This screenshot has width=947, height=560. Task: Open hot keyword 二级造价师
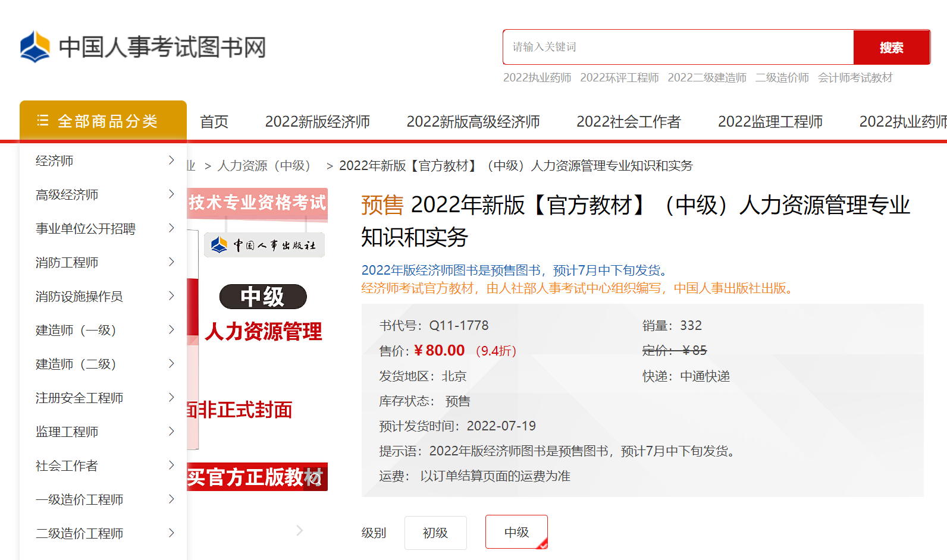click(782, 78)
